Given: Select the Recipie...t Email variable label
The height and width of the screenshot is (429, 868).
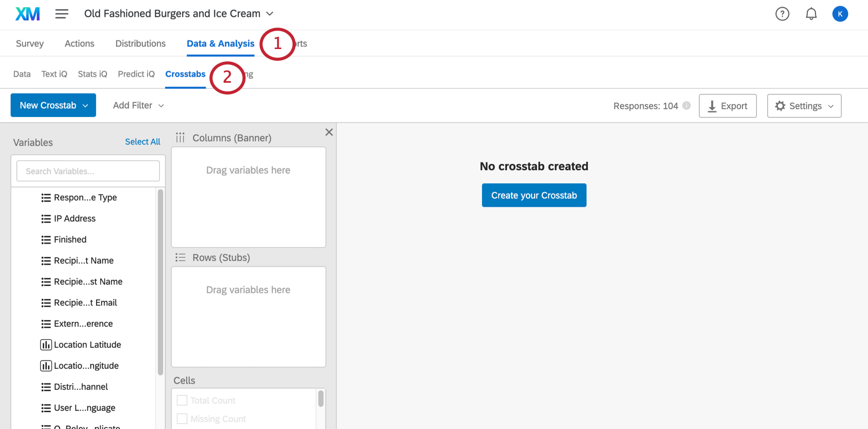Looking at the screenshot, I should tap(85, 303).
